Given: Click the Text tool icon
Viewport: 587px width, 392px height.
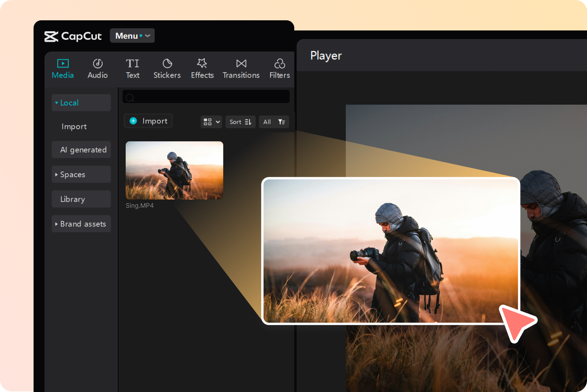Looking at the screenshot, I should point(132,63).
